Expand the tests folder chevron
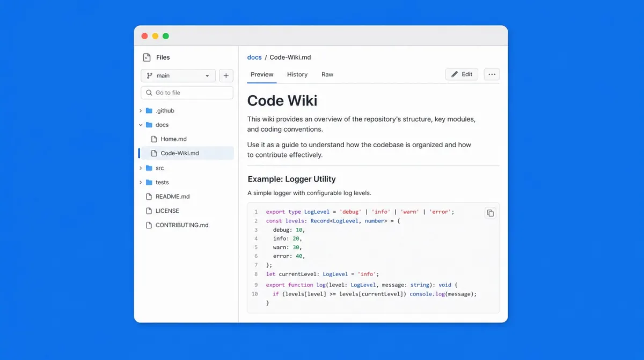This screenshot has width=644, height=360. point(141,182)
